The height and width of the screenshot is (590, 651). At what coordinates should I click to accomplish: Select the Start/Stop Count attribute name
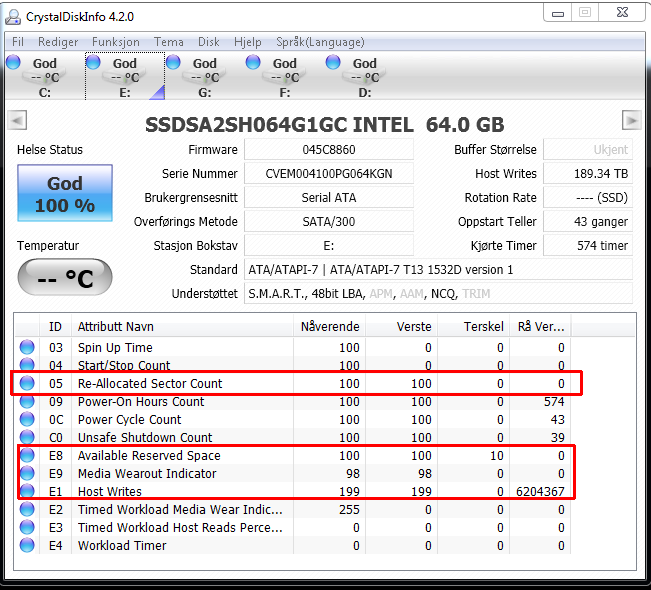[124, 365]
